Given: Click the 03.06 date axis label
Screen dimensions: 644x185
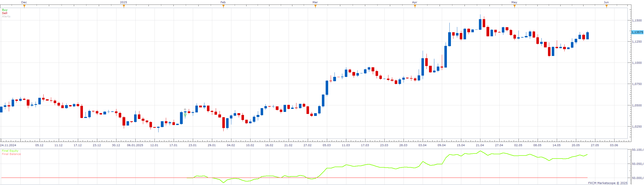Looking at the screenshot, I should point(614,145).
